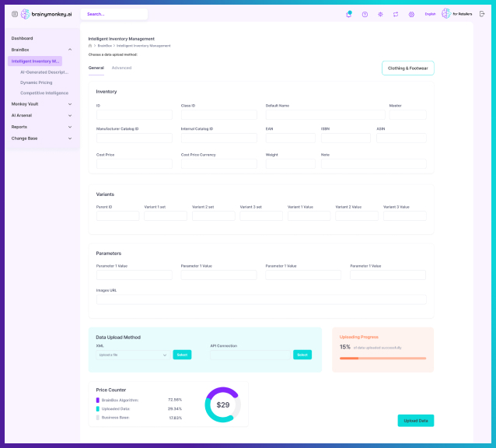
Task: Click the hamburger menu icon beside the logo
Action: (15, 14)
